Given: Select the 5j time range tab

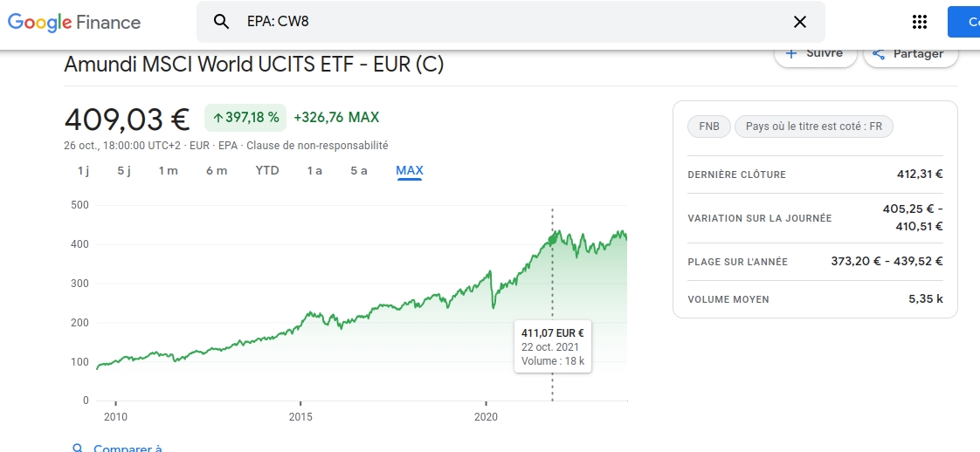Looking at the screenshot, I should coord(124,170).
